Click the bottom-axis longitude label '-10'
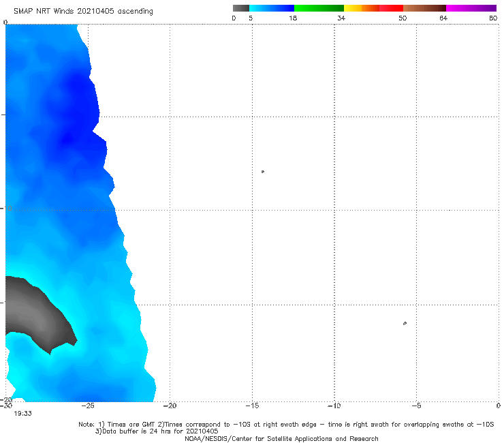Screen dimensions: 504x443 tap(334, 406)
